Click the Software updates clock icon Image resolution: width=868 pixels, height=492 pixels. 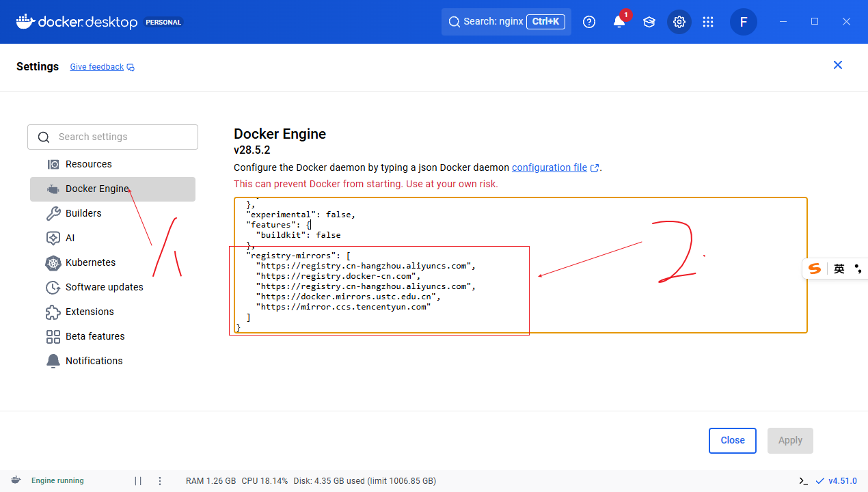pos(53,287)
